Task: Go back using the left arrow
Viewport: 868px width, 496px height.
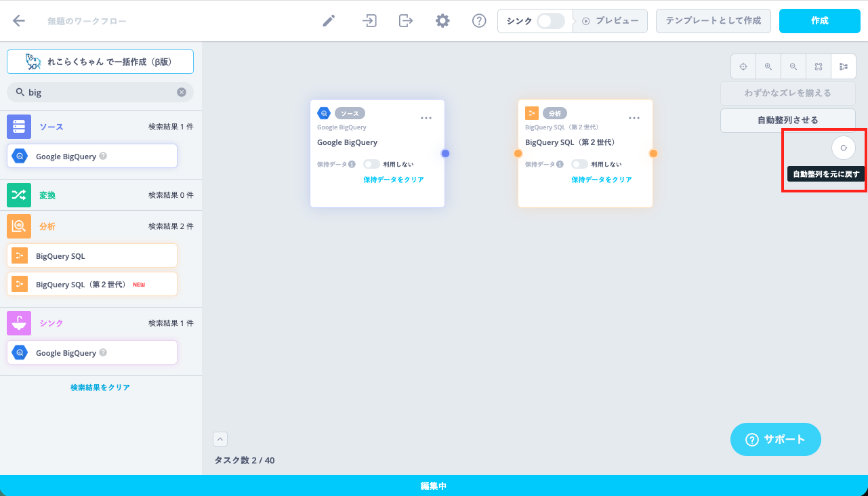Action: 19,21
